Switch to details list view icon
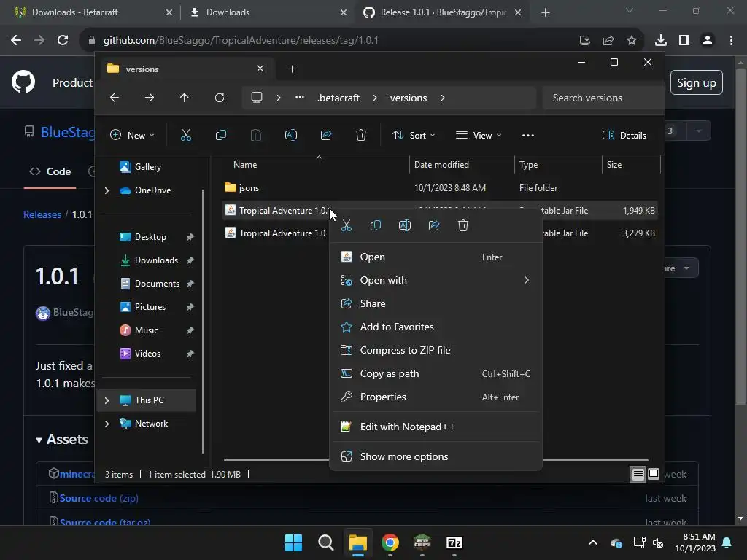This screenshot has height=560, width=747. (x=638, y=474)
